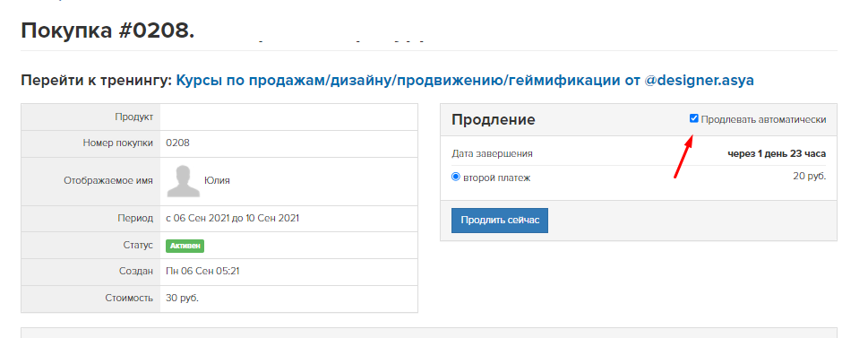Viewport: 868px width, 338px height.
Task: Click the displayed name "Юлия"
Action: pyautogui.click(x=217, y=180)
